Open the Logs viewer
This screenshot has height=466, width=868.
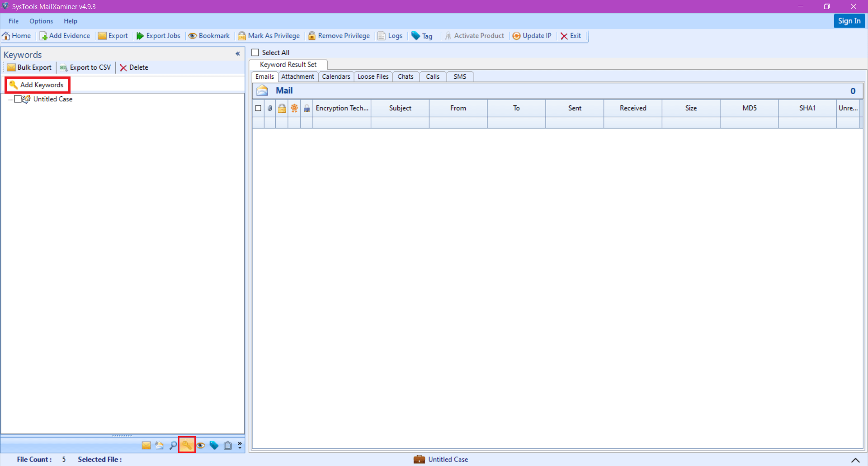390,36
